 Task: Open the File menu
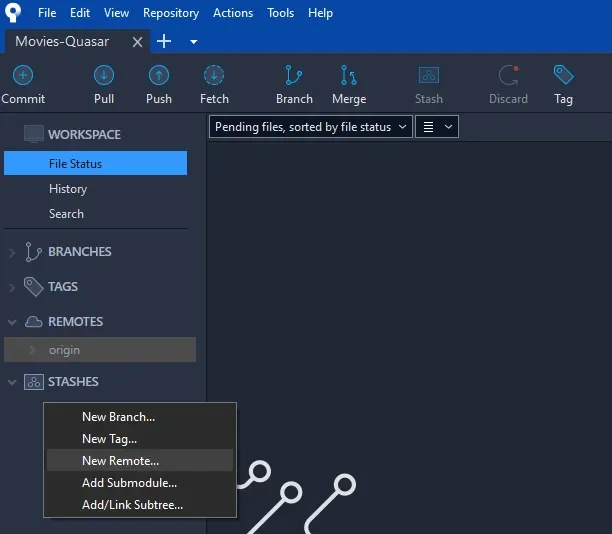pos(47,13)
